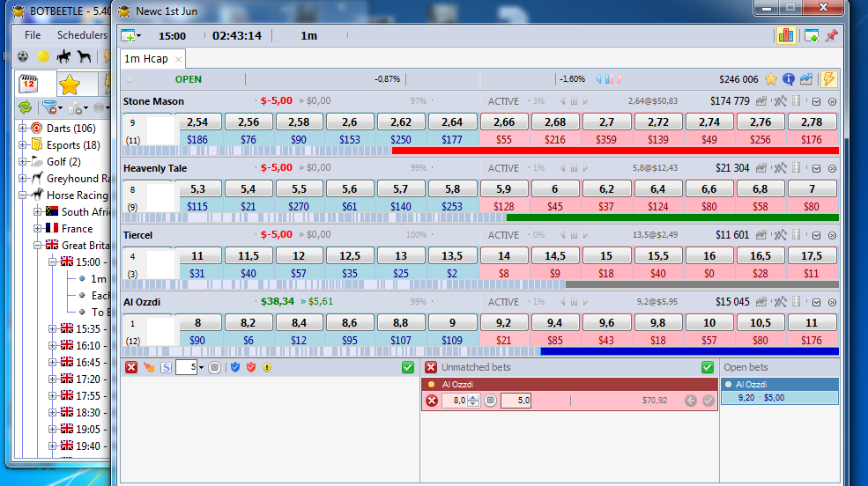Open the filter funnel dropdown
Viewport: 868px width, 486px height.
[x=52, y=107]
